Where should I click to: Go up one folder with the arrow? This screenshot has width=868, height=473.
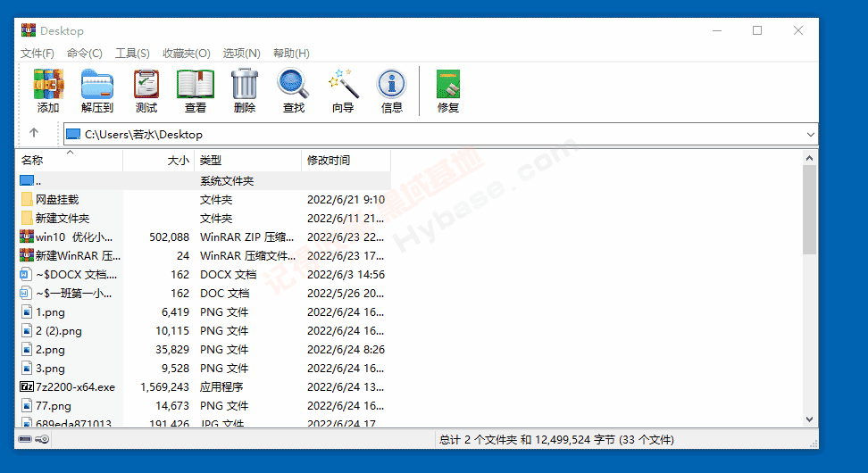34,133
